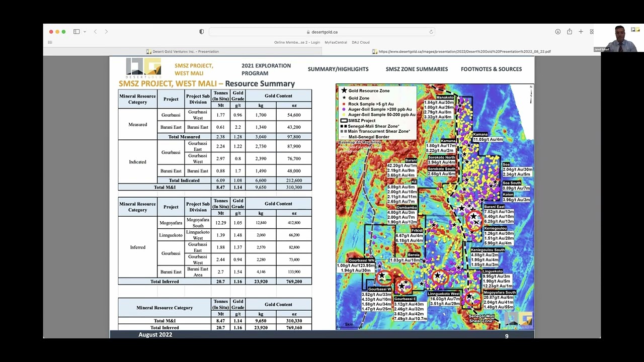Open the DAU Cloud bookmark
Screen dimensions: 644x362
[360, 42]
